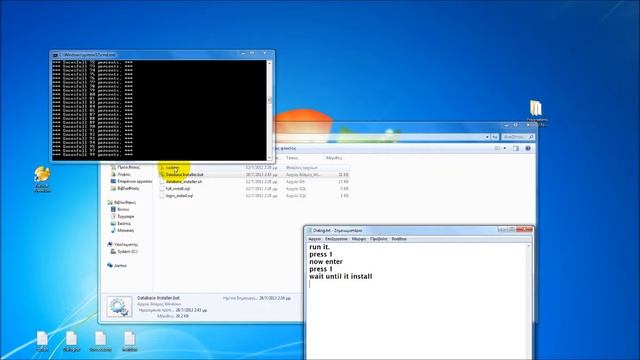The width and height of the screenshot is (640, 360).
Task: Open Μουσική library in Explorer sidebar
Action: click(x=125, y=230)
